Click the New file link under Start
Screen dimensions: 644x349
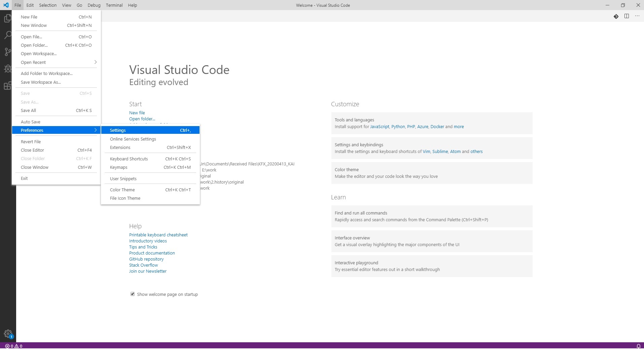[x=137, y=113]
